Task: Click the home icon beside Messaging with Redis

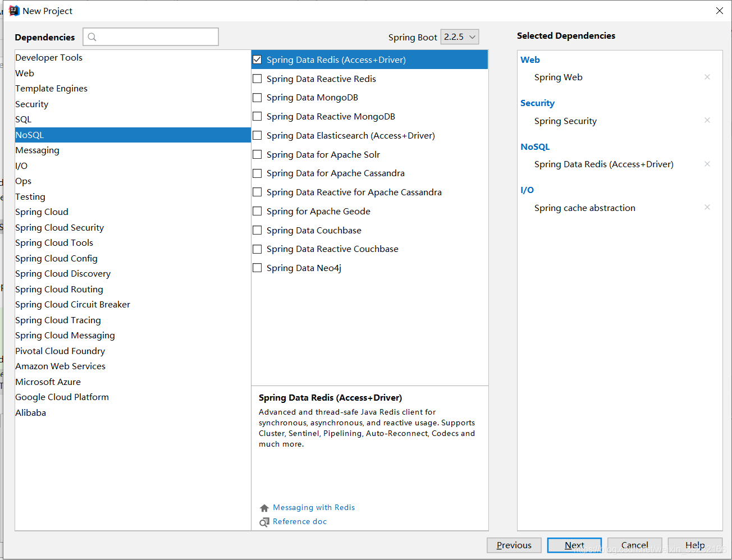Action: 264,508
